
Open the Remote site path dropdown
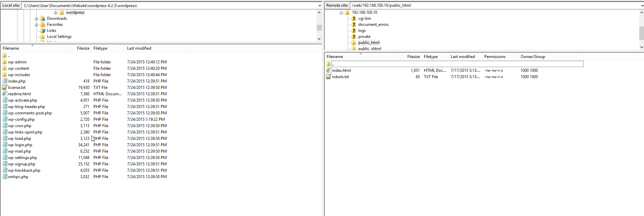(x=642, y=5)
